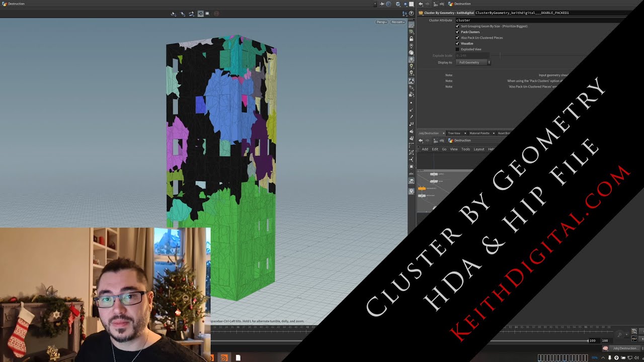Screen dimensions: 644x362
Task: Click the point numbers display icon
Action: pos(411,124)
